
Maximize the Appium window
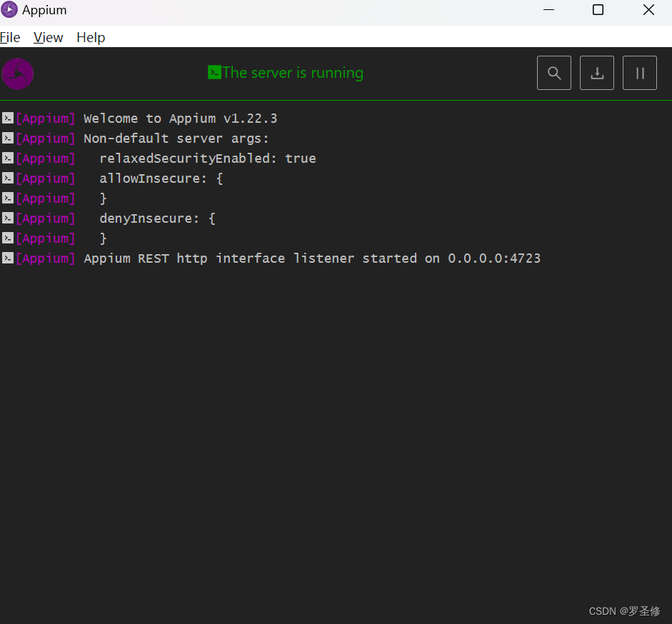click(598, 9)
